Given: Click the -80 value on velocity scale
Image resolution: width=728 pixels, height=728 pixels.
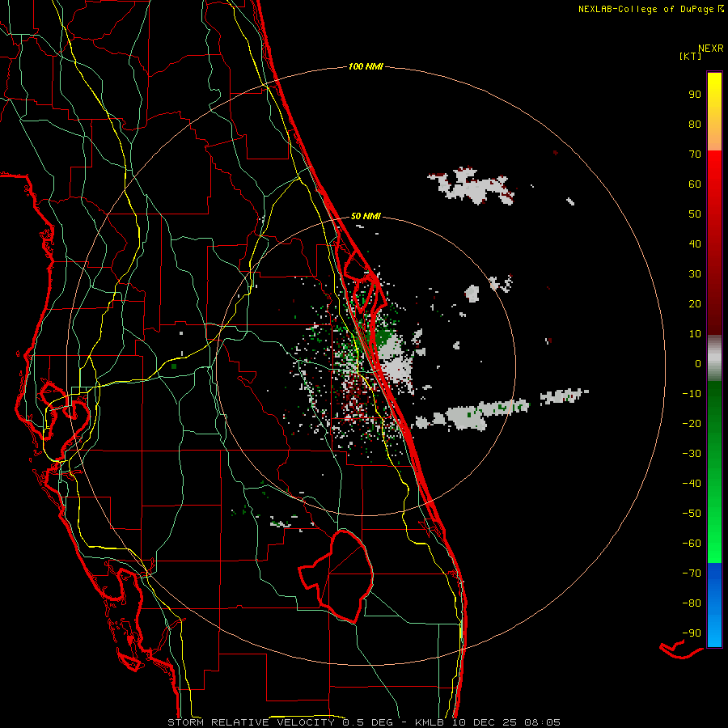Looking at the screenshot, I should (x=692, y=603).
